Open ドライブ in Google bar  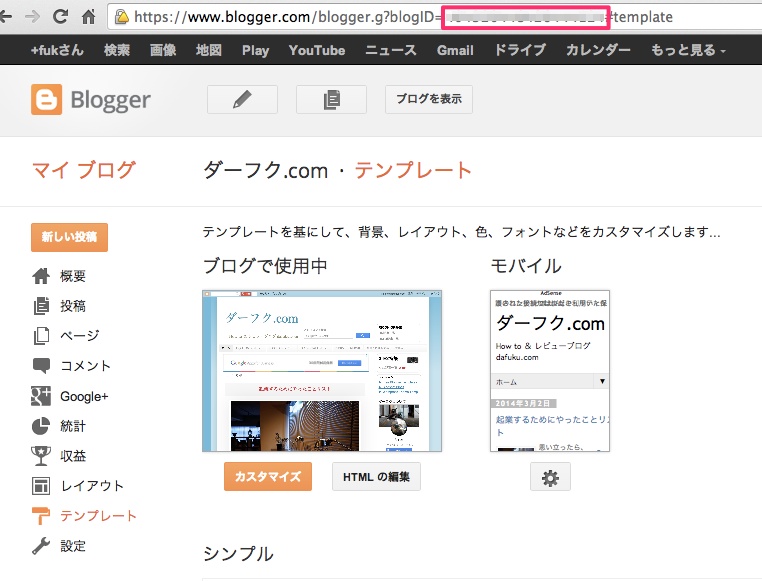[520, 50]
